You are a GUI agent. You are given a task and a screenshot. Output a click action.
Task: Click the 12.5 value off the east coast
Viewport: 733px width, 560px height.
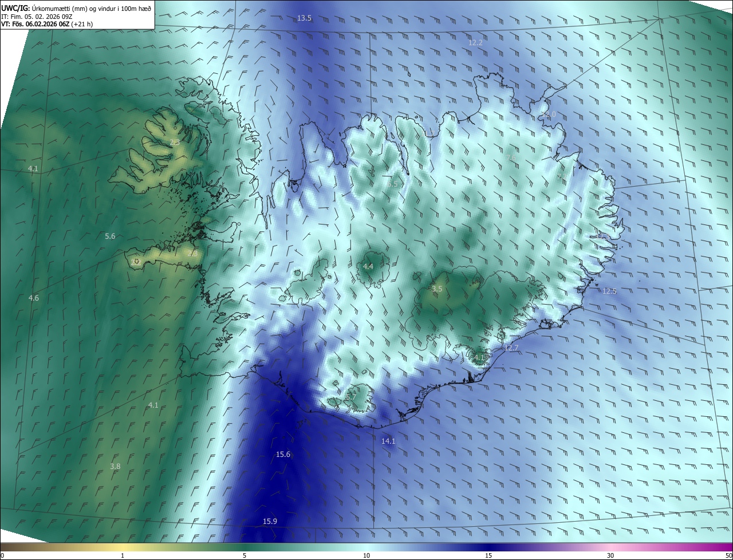click(610, 291)
